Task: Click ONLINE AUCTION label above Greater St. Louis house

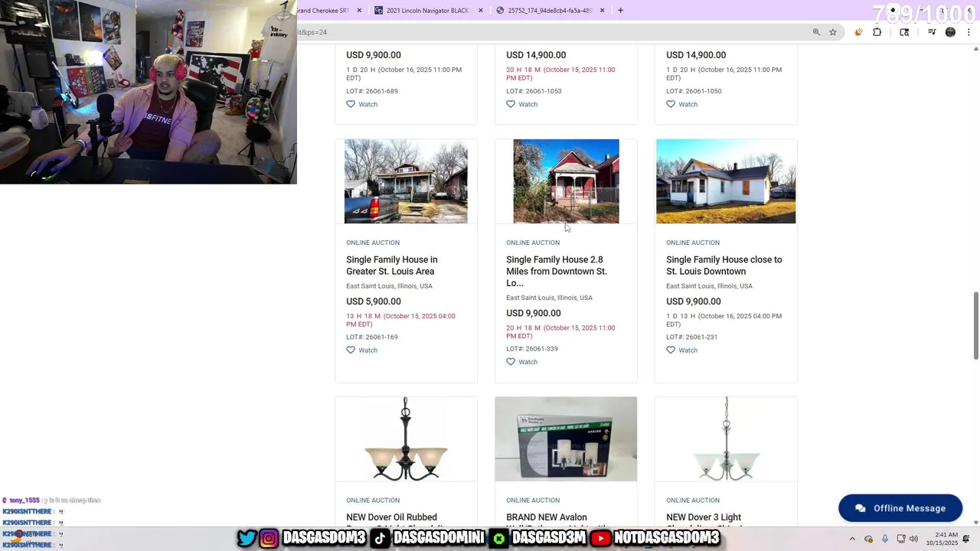Action: [x=373, y=243]
